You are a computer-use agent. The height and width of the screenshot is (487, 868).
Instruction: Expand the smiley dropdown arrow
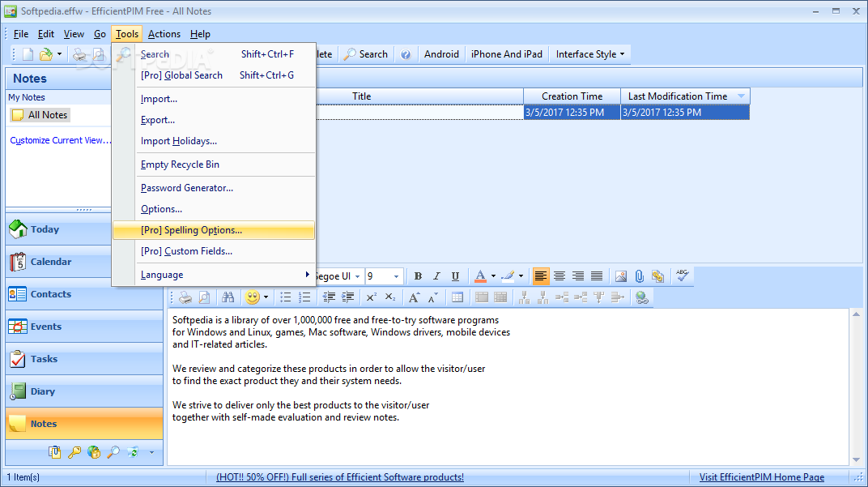266,297
